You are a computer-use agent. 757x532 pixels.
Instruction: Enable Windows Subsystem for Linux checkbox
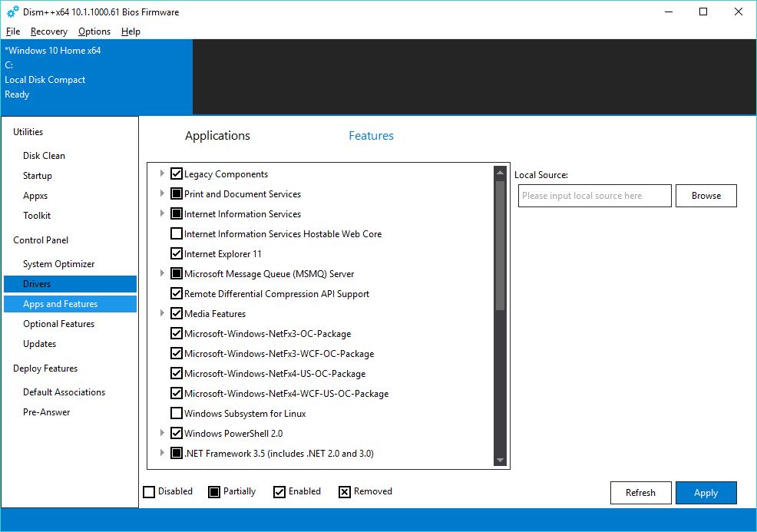coord(177,413)
